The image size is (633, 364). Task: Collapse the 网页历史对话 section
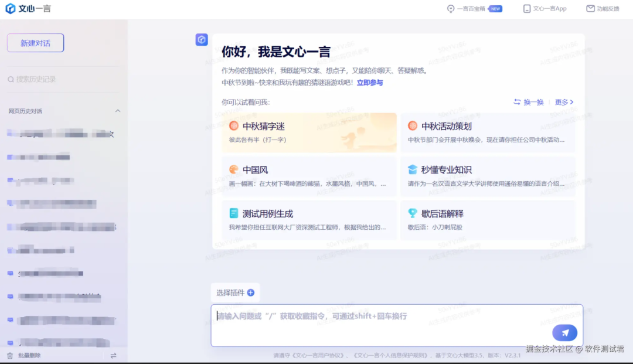click(117, 111)
